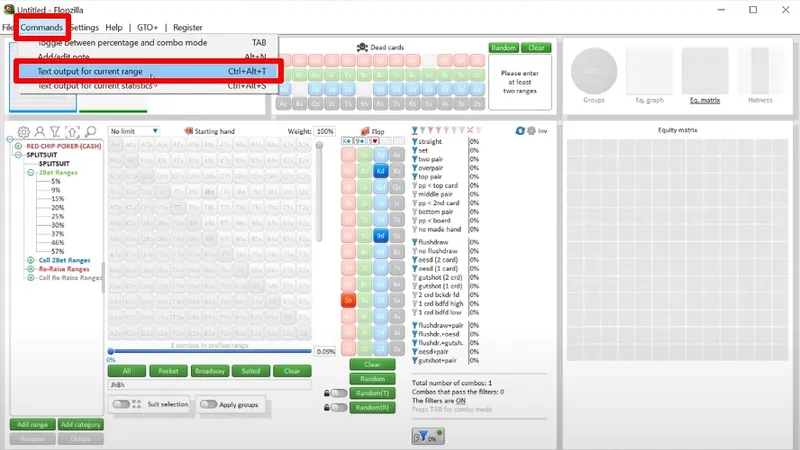Open the Help menu
The height and width of the screenshot is (450, 800).
click(114, 27)
